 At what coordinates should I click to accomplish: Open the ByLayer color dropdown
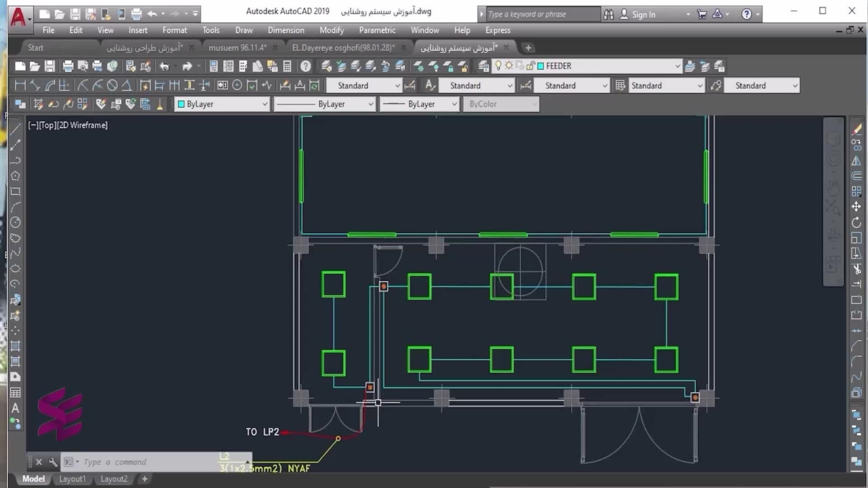[264, 104]
